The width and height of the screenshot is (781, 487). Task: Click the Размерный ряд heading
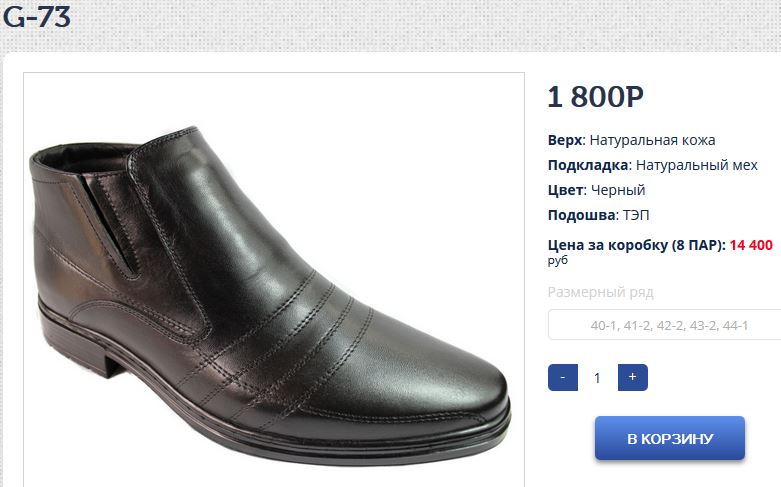click(600, 292)
